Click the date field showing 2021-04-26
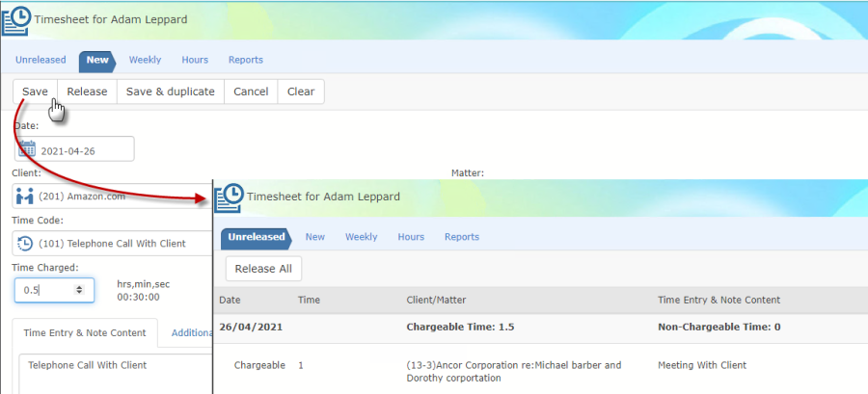 (74, 149)
